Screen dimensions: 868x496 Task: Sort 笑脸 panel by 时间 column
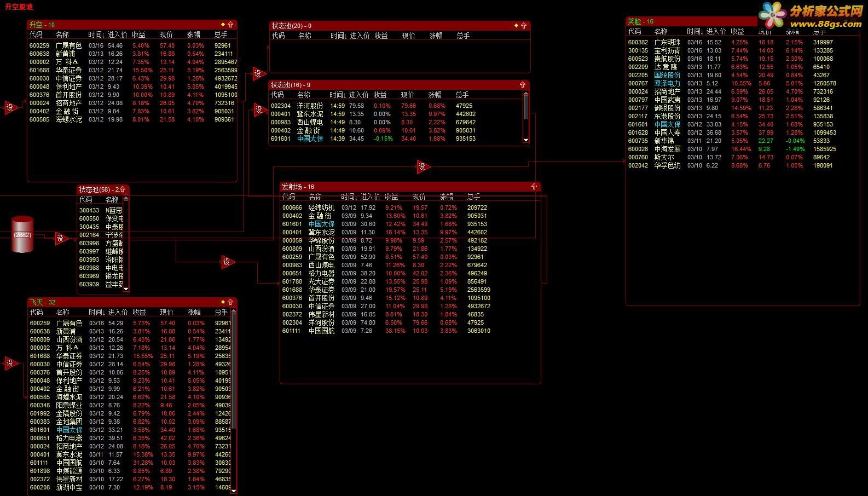(695, 31)
